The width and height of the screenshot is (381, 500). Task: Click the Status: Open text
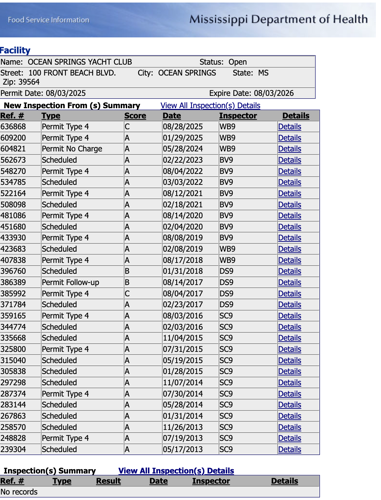click(x=223, y=62)
